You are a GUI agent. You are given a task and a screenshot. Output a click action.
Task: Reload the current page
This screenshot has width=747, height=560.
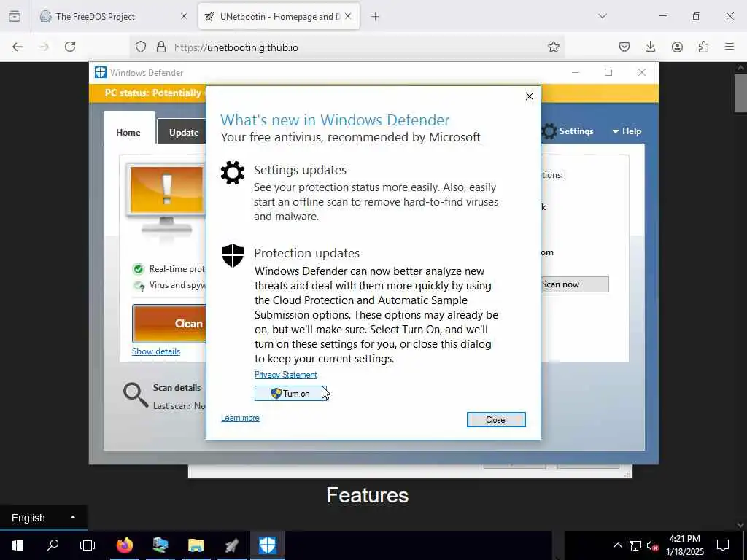[70, 47]
